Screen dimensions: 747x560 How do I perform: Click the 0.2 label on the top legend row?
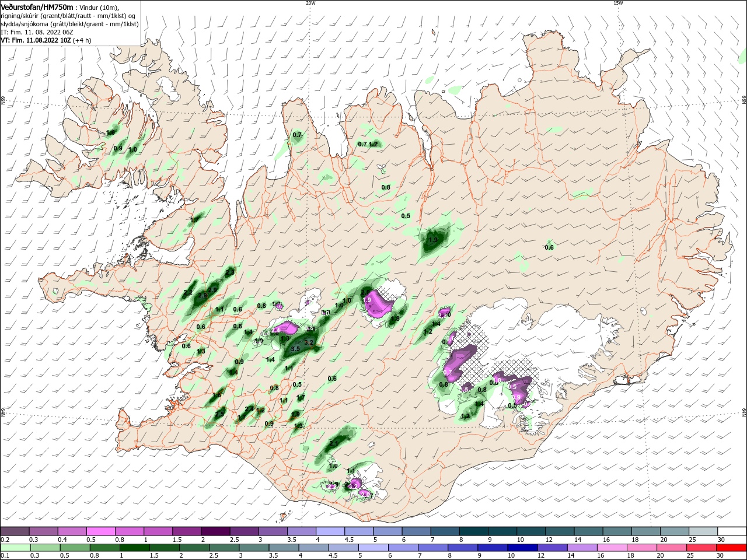[x=5, y=540]
